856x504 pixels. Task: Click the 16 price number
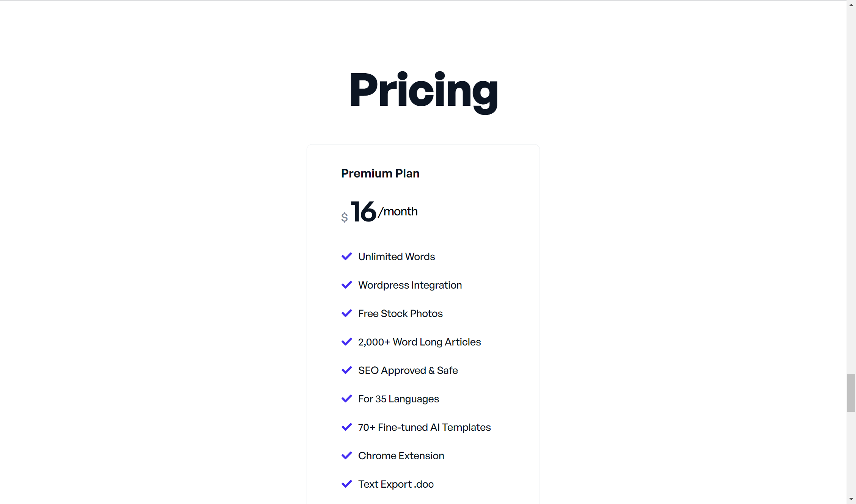363,212
